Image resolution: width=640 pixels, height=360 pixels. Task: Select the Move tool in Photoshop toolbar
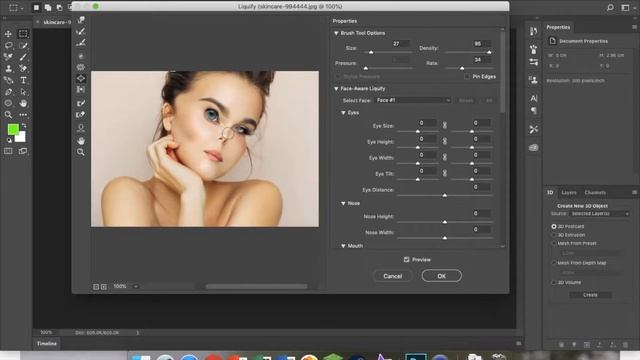coord(8,34)
